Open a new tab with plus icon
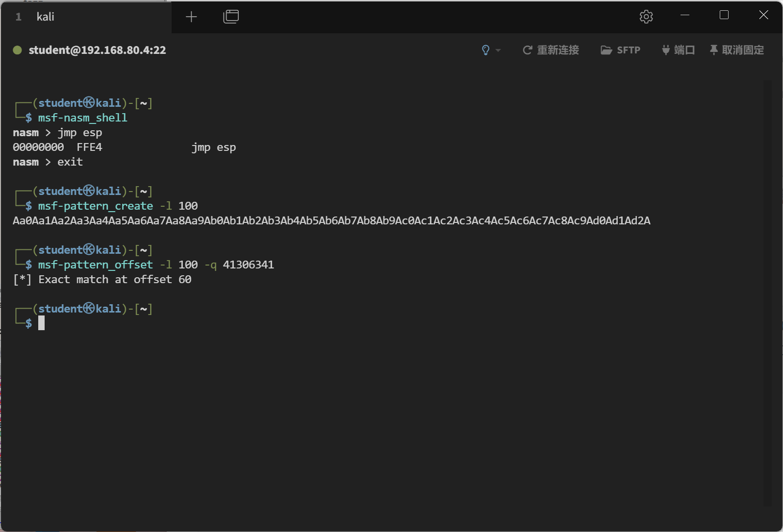The width and height of the screenshot is (783, 532). (x=191, y=17)
